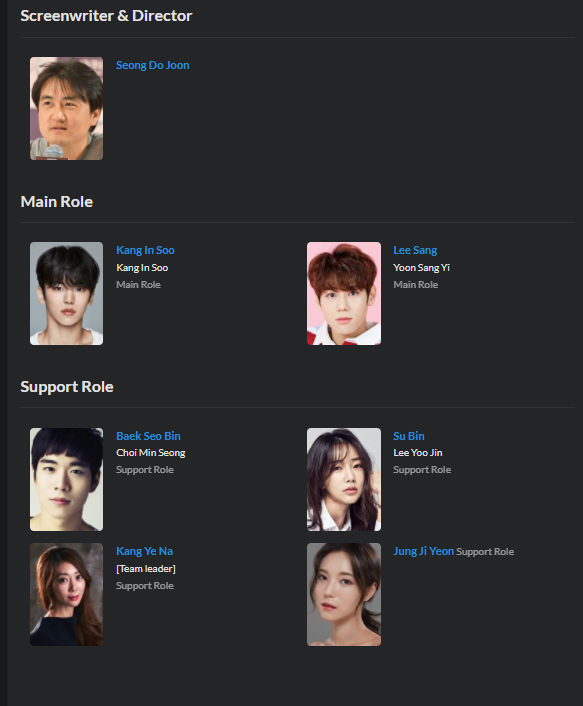
Task: Open Seong Do Joon's profile link
Action: pos(153,65)
